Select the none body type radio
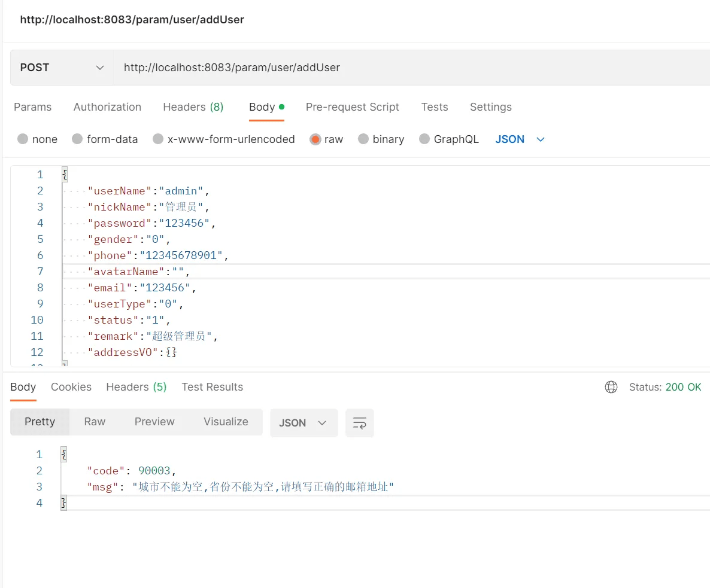Screen dimensions: 710x588 (x=23, y=139)
